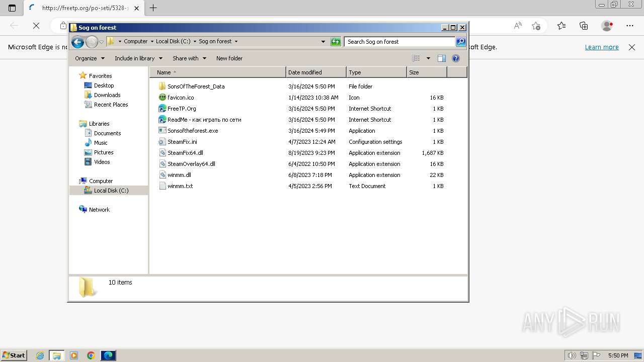Open address bar history dropdown
This screenshot has width=644, height=362.
[x=323, y=42]
